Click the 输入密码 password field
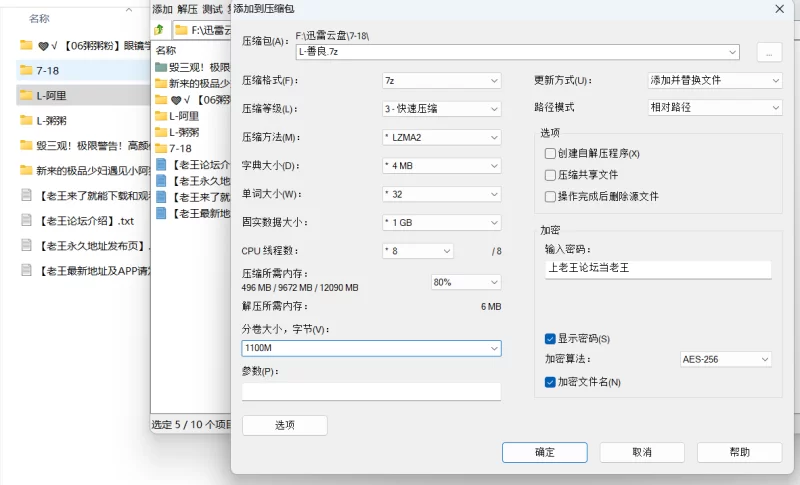Image resolution: width=800 pixels, height=485 pixels. pyautogui.click(x=658, y=269)
